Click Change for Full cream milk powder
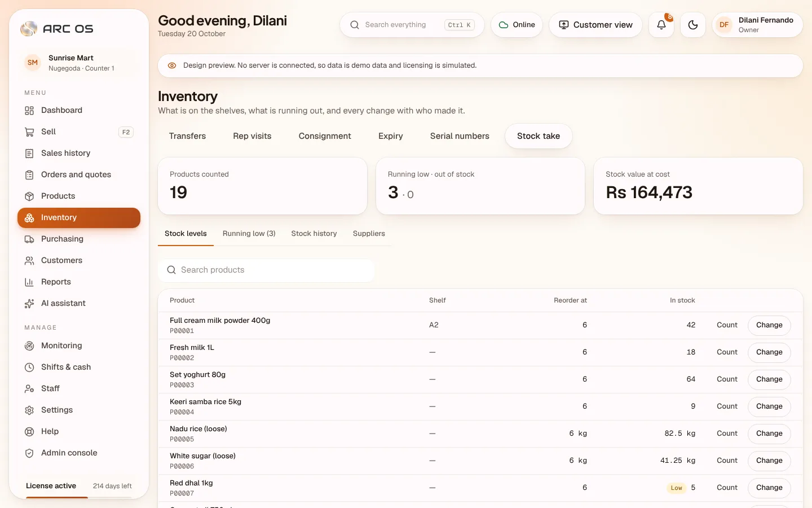The width and height of the screenshot is (812, 508). pos(769,325)
